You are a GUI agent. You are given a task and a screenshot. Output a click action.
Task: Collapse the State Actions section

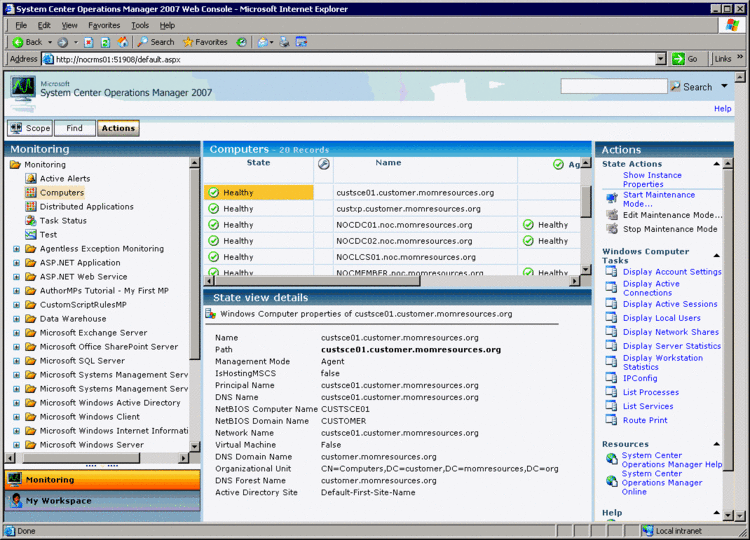click(717, 164)
